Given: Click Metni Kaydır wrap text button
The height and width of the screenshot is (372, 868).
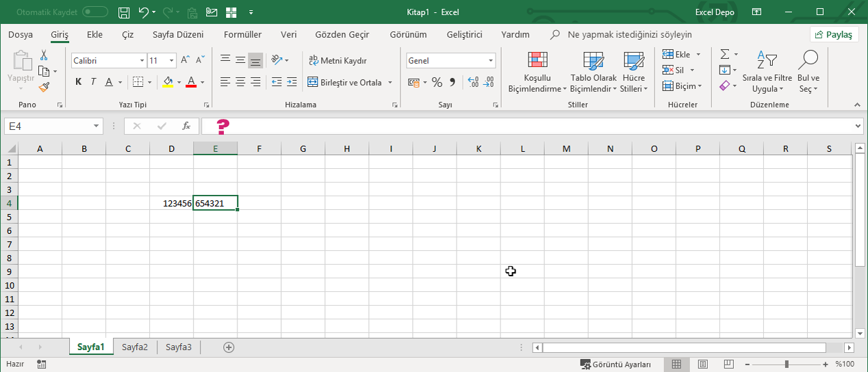Looking at the screenshot, I should click(x=338, y=60).
